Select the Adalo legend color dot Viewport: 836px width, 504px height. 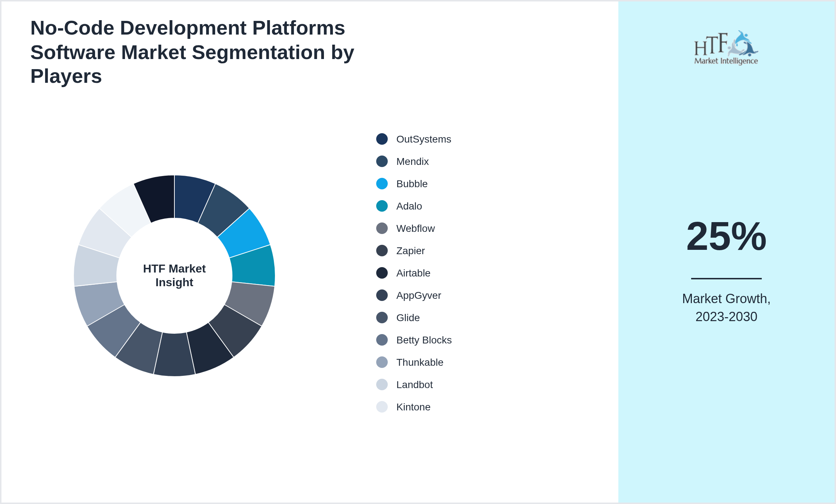pos(381,206)
